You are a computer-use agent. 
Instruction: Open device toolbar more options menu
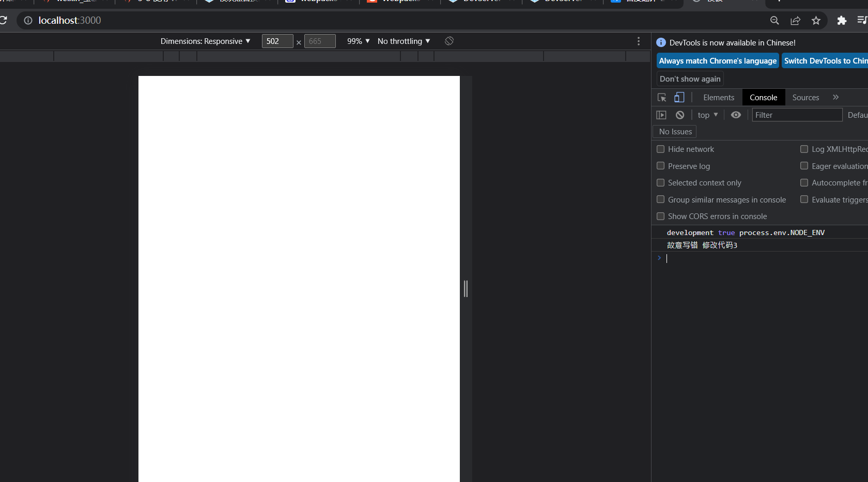point(639,41)
